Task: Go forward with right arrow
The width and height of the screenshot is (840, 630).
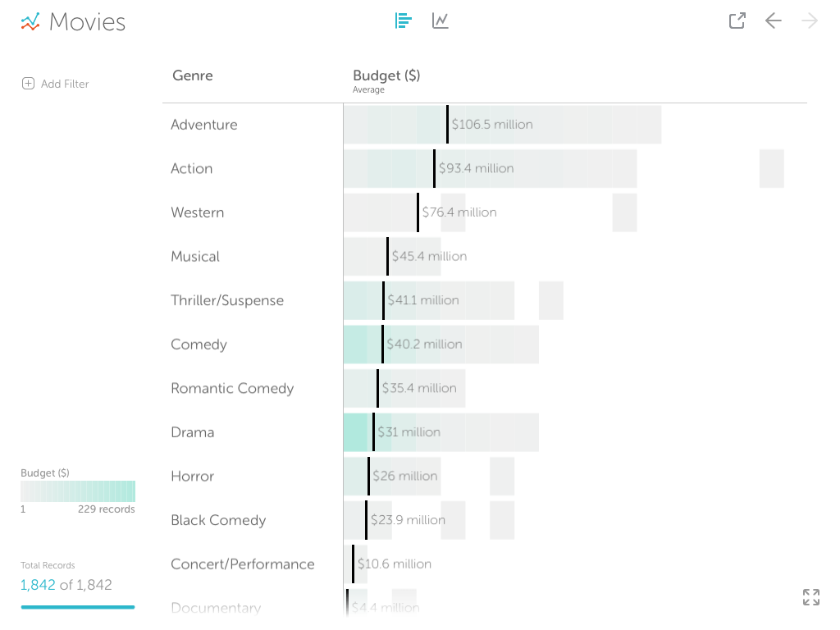Action: coord(810,21)
